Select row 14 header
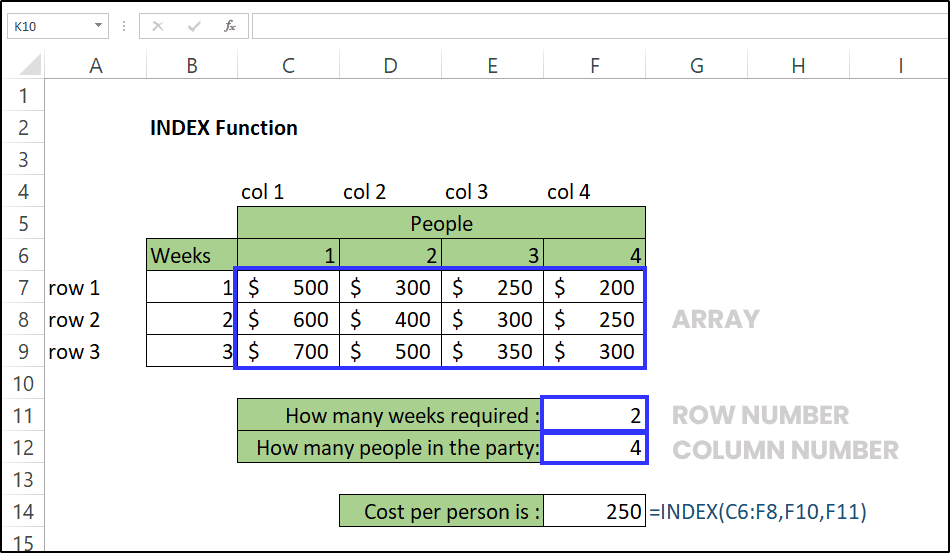 pos(23,512)
